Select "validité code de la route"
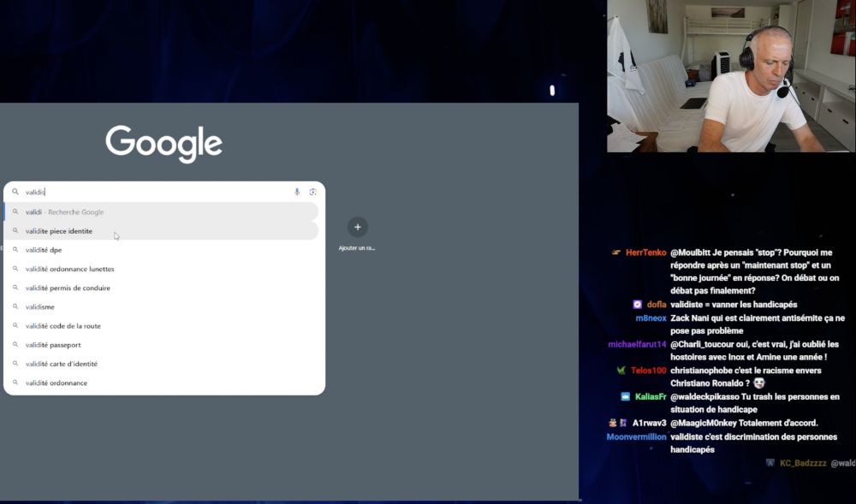Screen dimensions: 856x504 [x=162, y=326]
